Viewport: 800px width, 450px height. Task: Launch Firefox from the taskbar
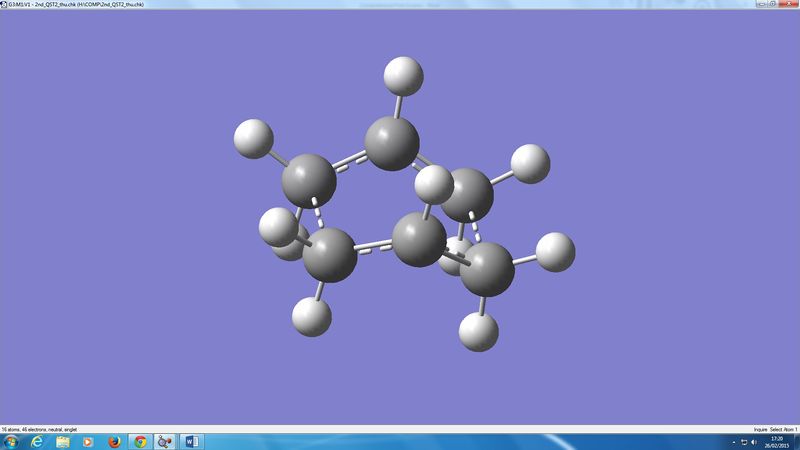114,442
